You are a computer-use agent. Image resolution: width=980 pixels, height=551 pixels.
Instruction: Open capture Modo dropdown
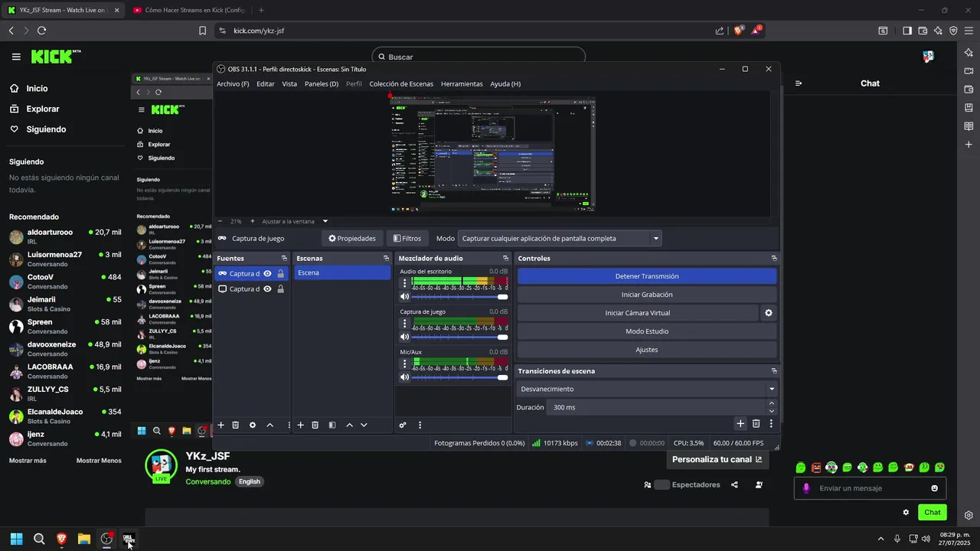click(x=560, y=239)
